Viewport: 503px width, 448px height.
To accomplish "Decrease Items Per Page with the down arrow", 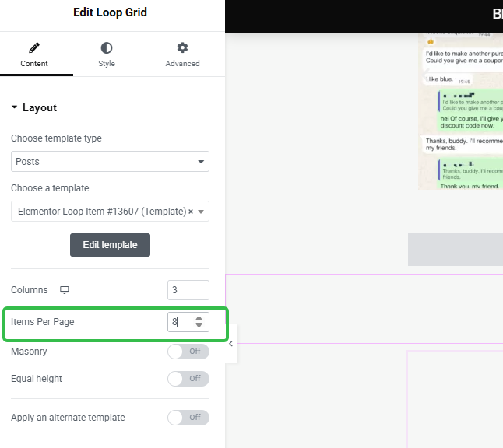I will 199,326.
